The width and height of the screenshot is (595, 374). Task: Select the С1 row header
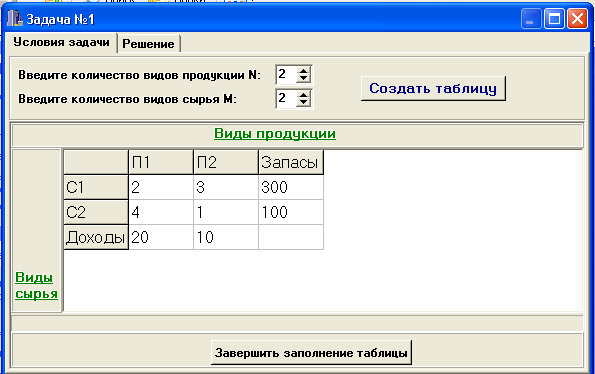(96, 187)
